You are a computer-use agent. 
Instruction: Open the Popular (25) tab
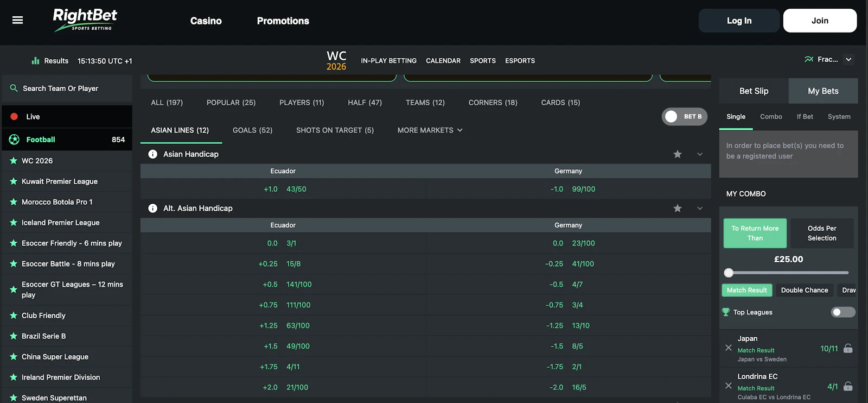point(231,103)
